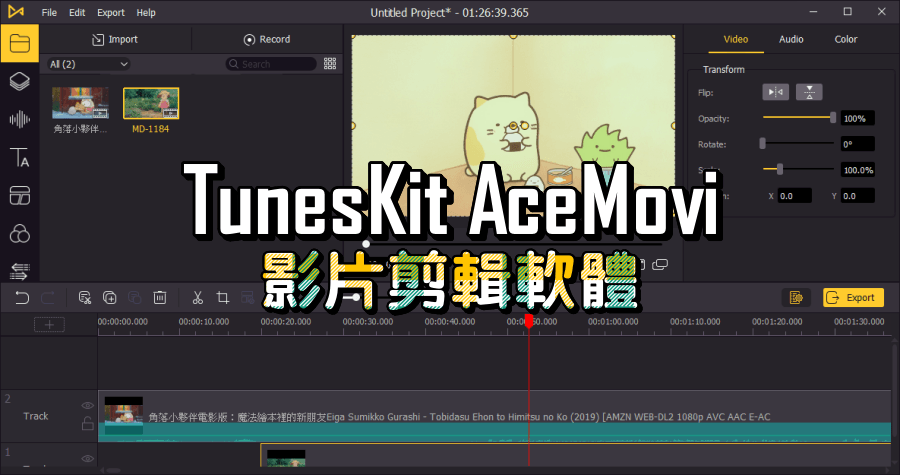Click the 00:01:00.000 timeline ruler mark
This screenshot has width=900, height=475.
613,322
